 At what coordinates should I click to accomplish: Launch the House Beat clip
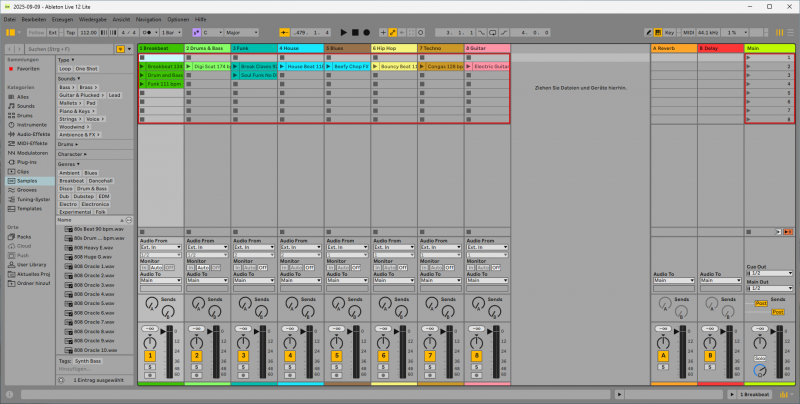pyautogui.click(x=282, y=66)
